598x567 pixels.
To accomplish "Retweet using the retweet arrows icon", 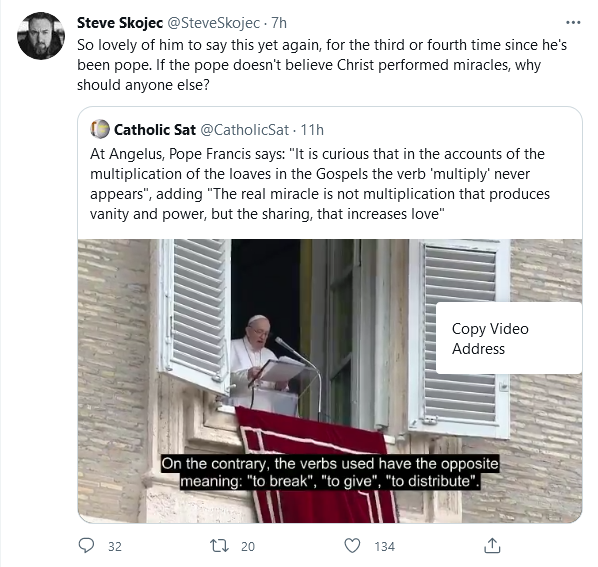I will coord(220,546).
